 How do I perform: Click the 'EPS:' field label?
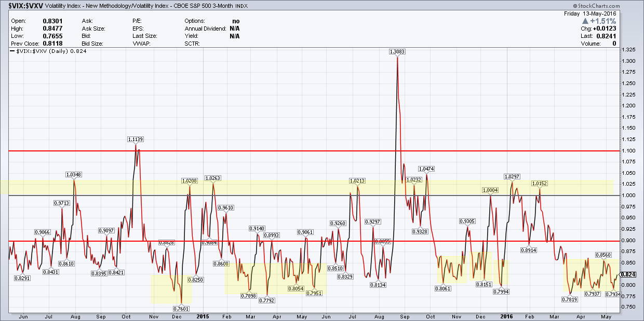click(139, 29)
